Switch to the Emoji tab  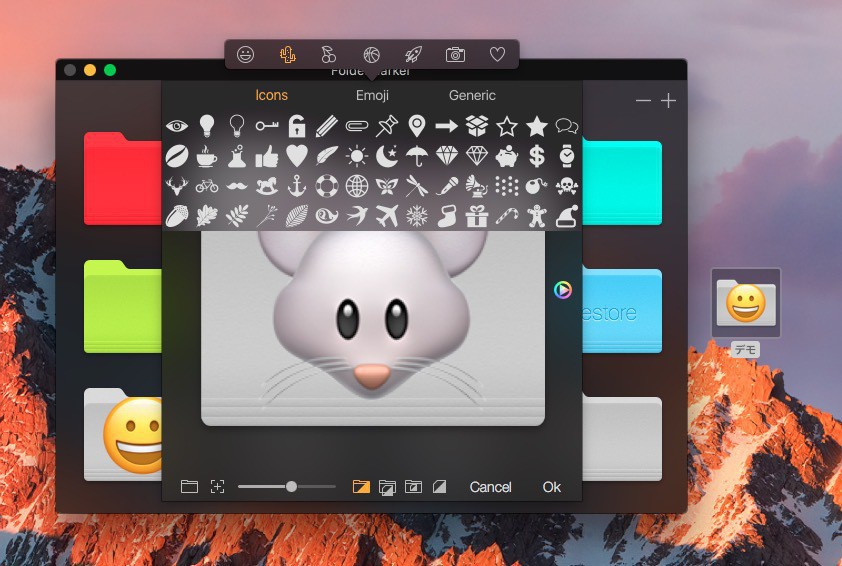(372, 95)
